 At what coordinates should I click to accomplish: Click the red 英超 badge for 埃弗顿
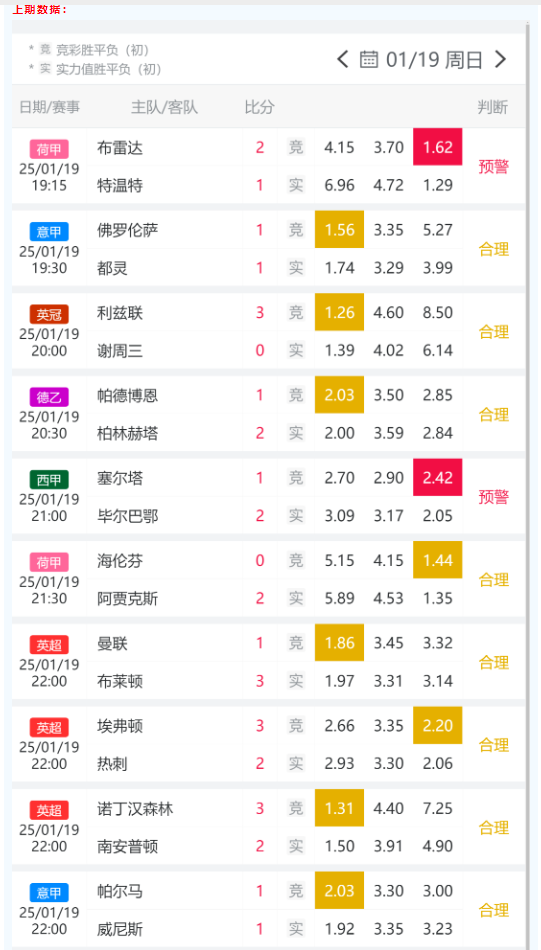tap(49, 727)
